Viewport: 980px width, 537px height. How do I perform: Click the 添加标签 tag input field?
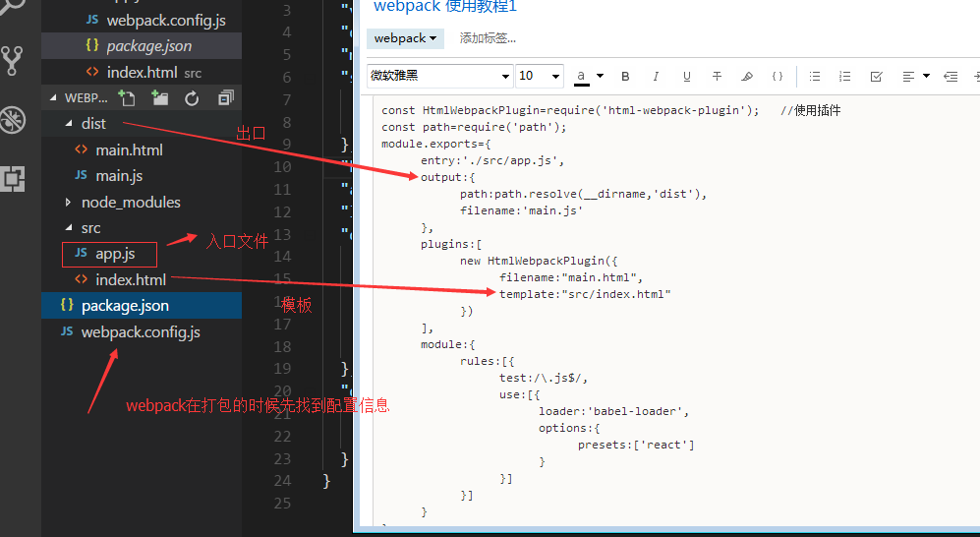pos(488,38)
